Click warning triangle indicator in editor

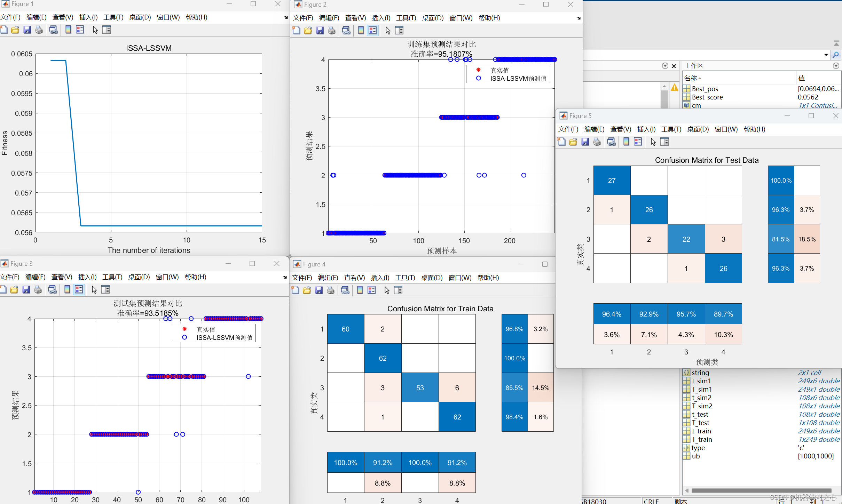pos(675,87)
